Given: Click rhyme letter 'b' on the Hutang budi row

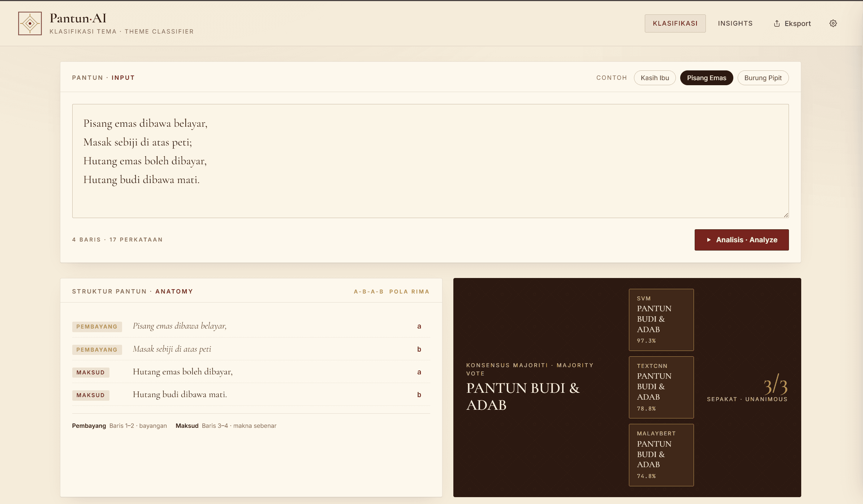Looking at the screenshot, I should [x=419, y=395].
